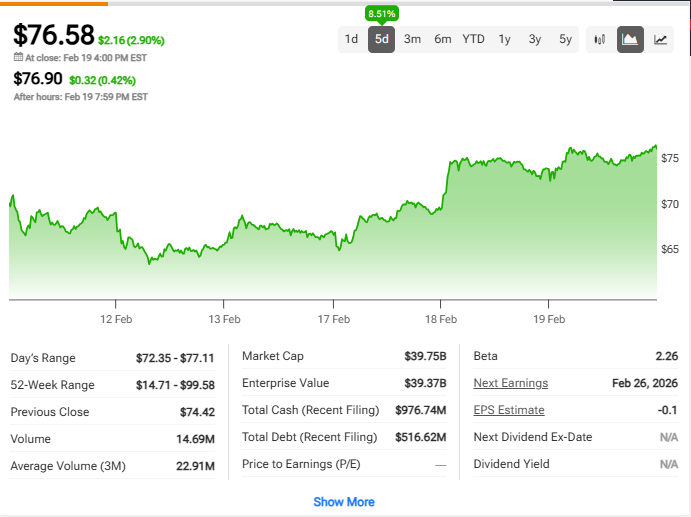Click the 19 Feb axis marker

tap(549, 319)
